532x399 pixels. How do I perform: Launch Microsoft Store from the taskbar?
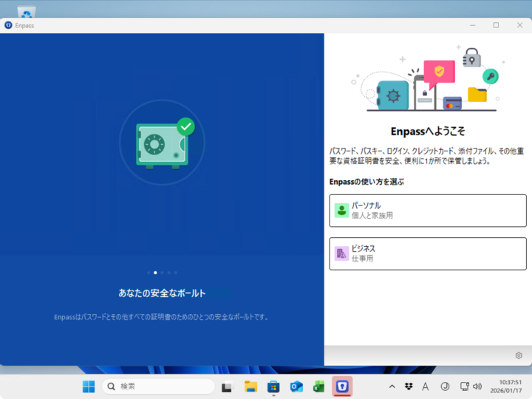tap(273, 386)
